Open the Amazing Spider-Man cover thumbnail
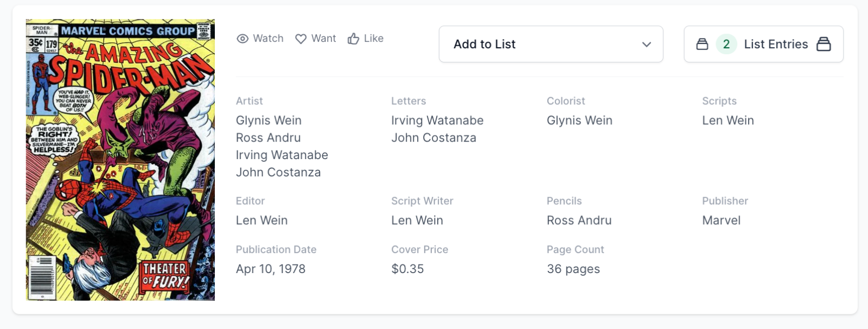 coord(120,160)
